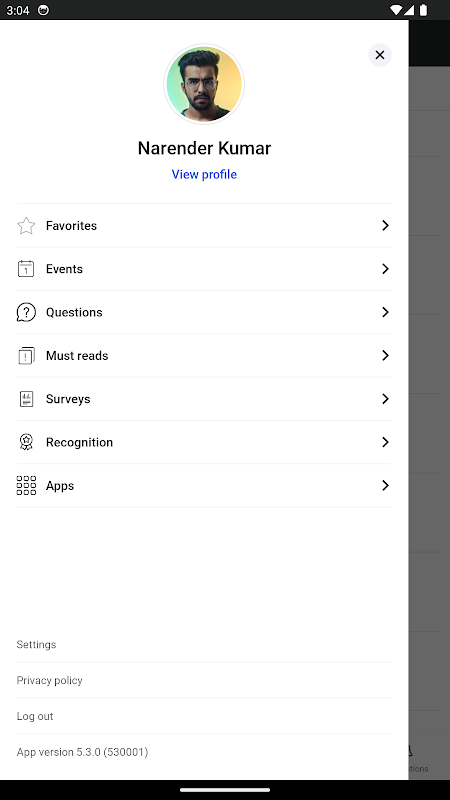
Task: Close the side menu with X
Action: coord(380,55)
